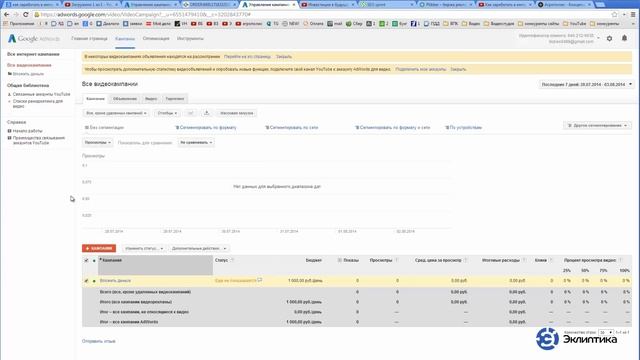
Task: Open the Сбер bookmark
Action: 354,24
